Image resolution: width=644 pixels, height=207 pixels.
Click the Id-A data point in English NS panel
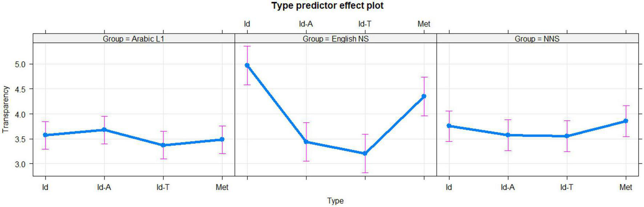[306, 142]
